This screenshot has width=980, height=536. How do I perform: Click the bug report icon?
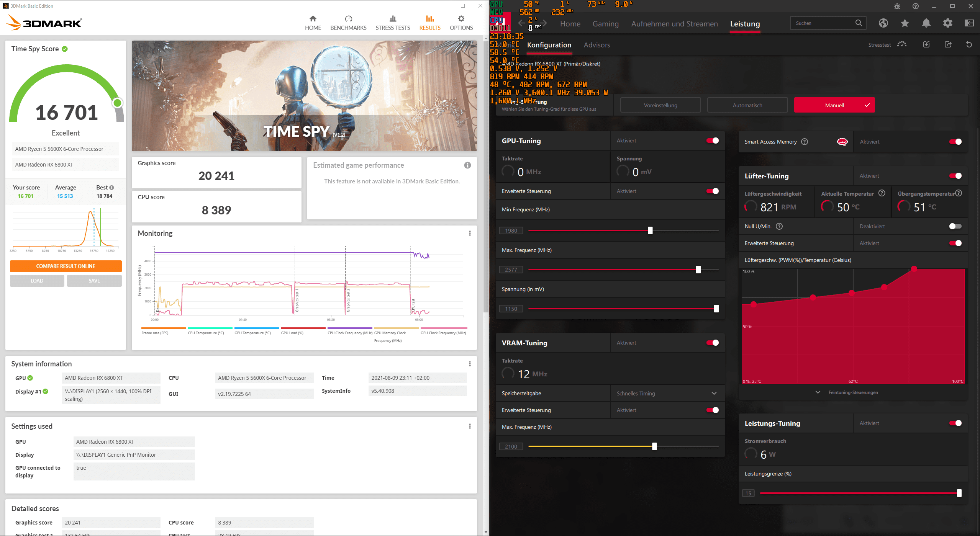click(897, 6)
